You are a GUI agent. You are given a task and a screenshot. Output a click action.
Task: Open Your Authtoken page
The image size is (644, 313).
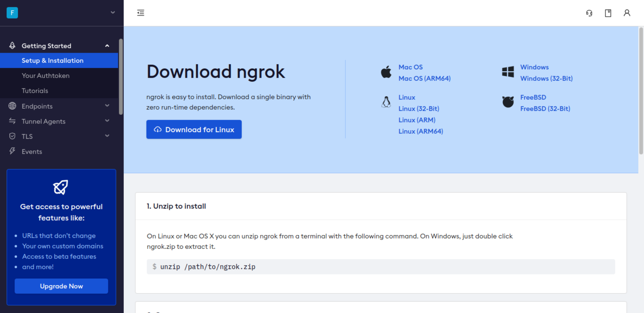point(45,76)
